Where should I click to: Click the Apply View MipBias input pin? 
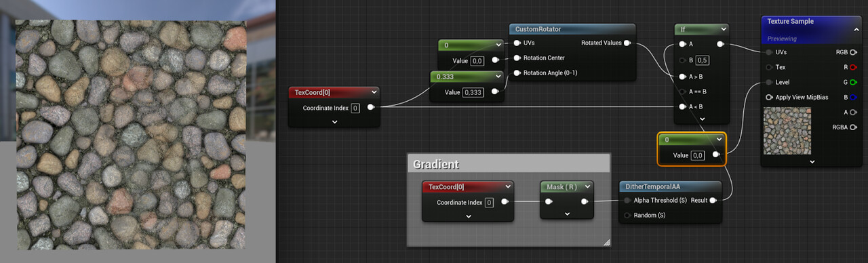(769, 98)
